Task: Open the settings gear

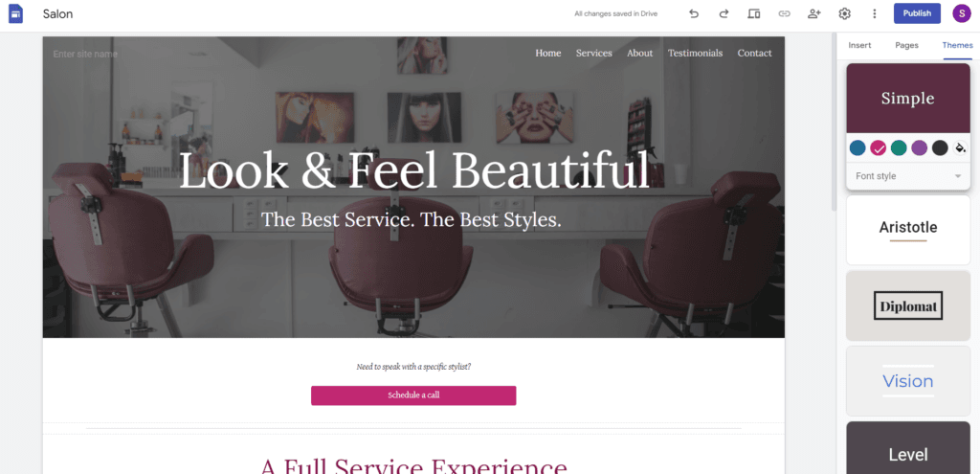Action: pos(844,13)
